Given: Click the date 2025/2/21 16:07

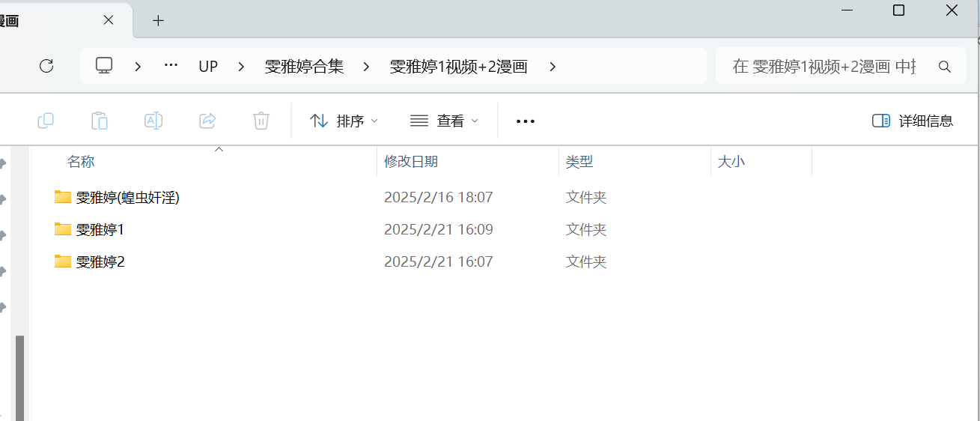Looking at the screenshot, I should 439,262.
